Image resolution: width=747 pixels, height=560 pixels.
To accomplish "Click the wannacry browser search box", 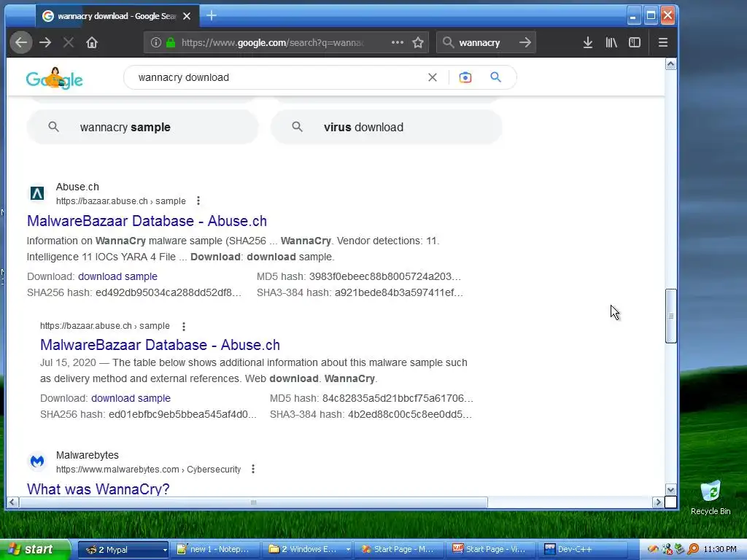I will pyautogui.click(x=479, y=42).
